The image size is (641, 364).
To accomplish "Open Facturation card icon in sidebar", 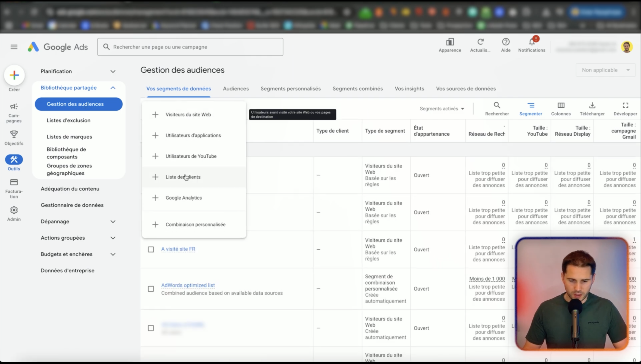I will [x=14, y=182].
